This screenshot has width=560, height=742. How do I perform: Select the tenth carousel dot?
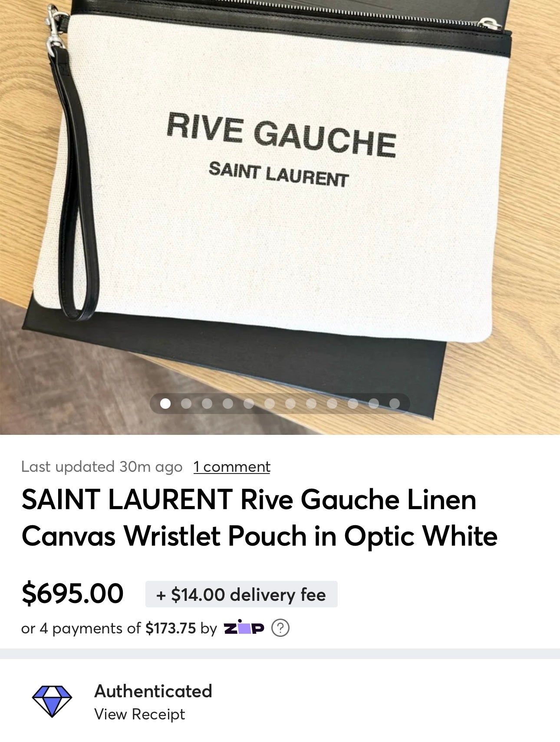353,404
